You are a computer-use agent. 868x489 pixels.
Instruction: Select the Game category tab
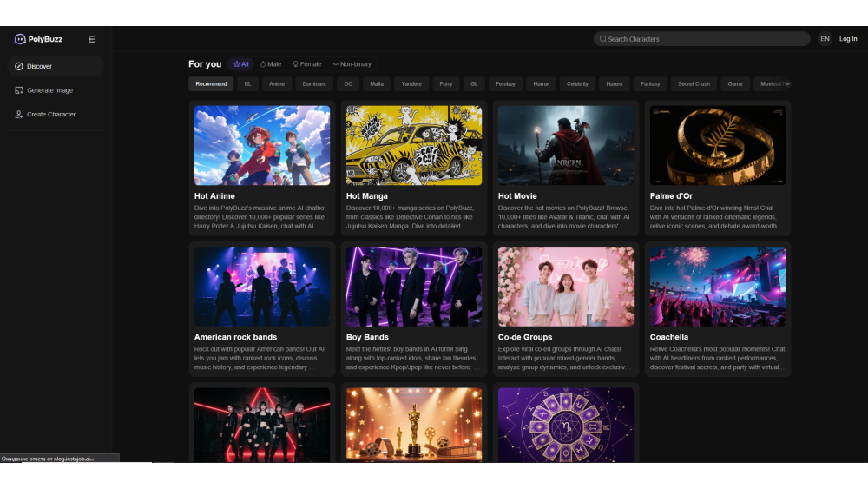point(735,84)
